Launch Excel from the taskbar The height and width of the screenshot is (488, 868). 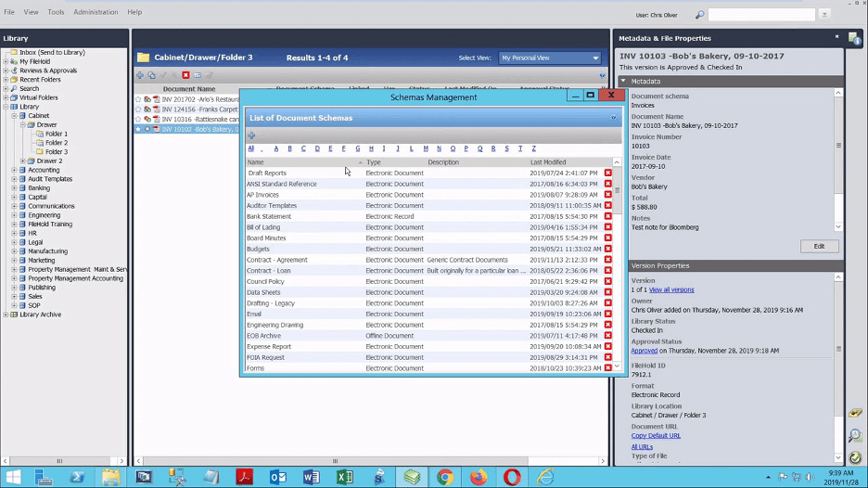[x=344, y=477]
